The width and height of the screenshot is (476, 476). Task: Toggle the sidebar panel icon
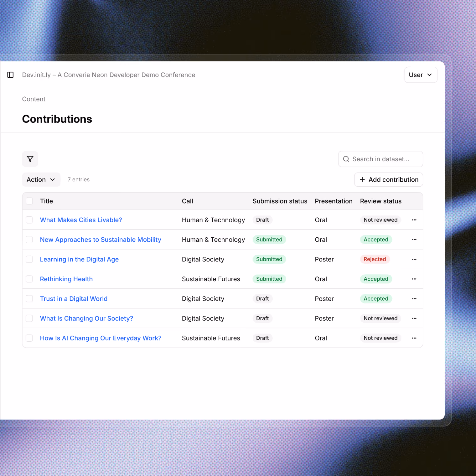pyautogui.click(x=10, y=75)
